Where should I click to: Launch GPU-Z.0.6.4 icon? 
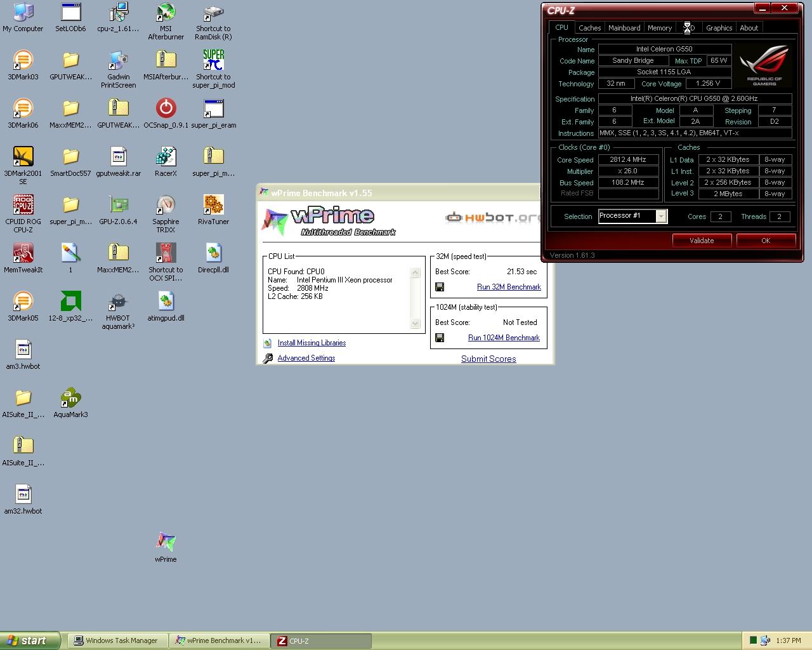click(118, 211)
